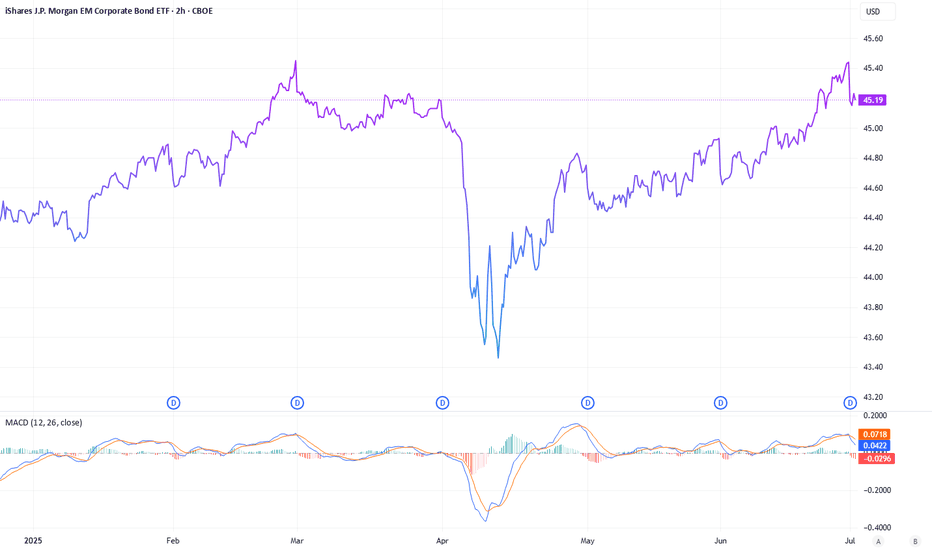This screenshot has height=550, width=932.
Task: Click the 43.40 price axis label
Action: 873,367
